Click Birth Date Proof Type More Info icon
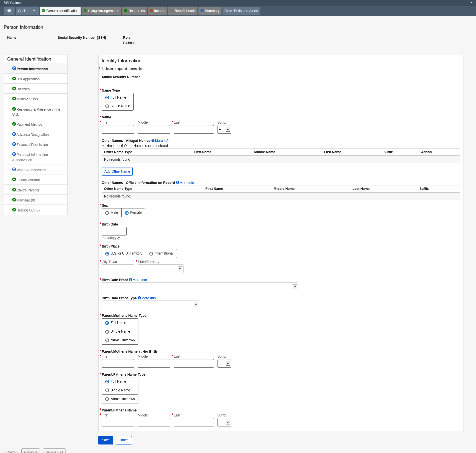Image resolution: width=476 pixels, height=453 pixels. click(x=139, y=298)
